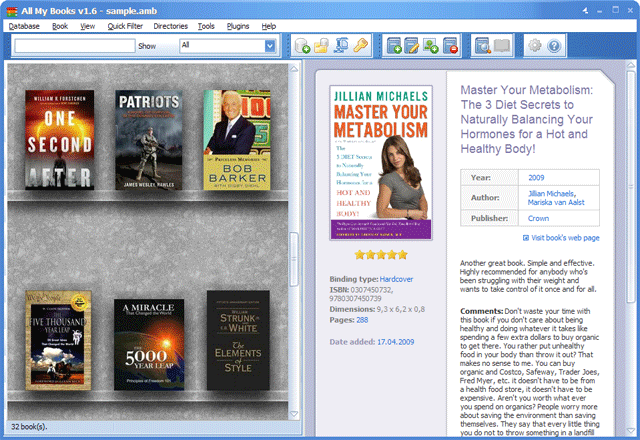Image resolution: width=640 pixels, height=440 pixels.
Task: Click the bookshelf scrollbar up arrow
Action: (294, 69)
